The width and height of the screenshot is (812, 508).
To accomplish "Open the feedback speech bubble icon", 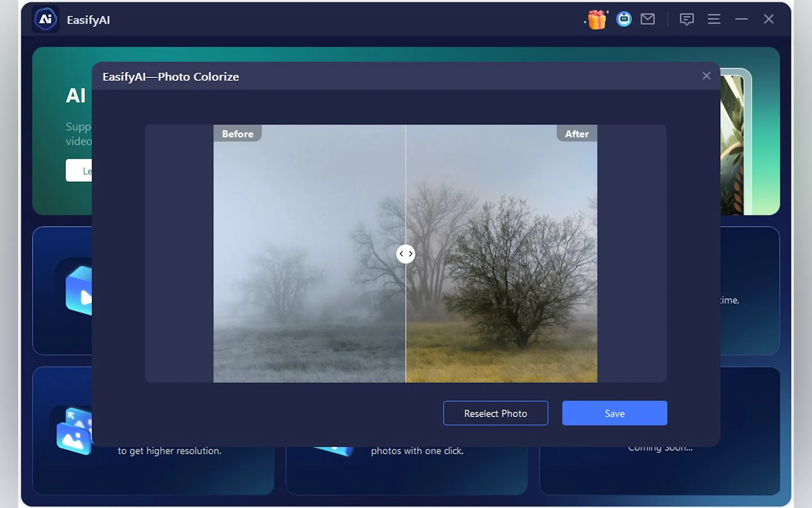I will point(686,19).
